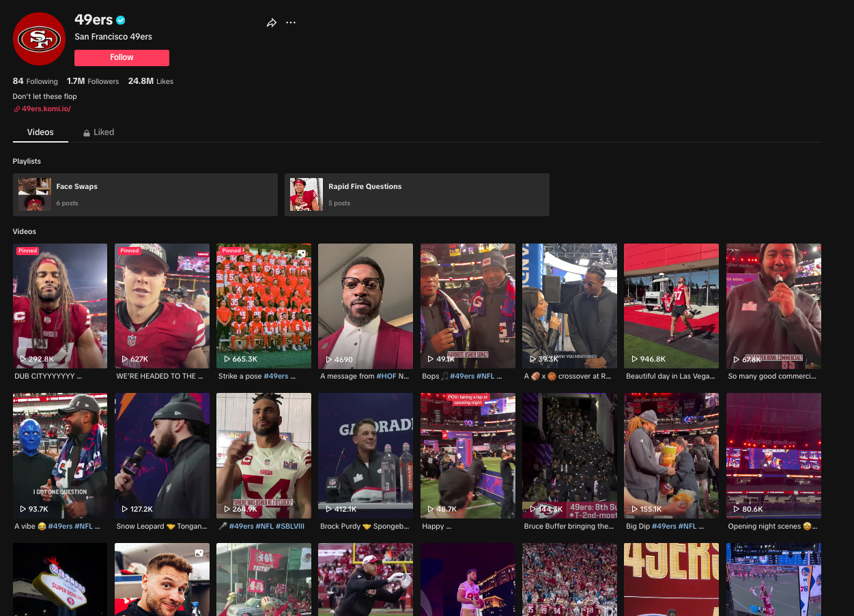
Task: Click the #49ers hashtag on Strike a pose
Action: [276, 377]
